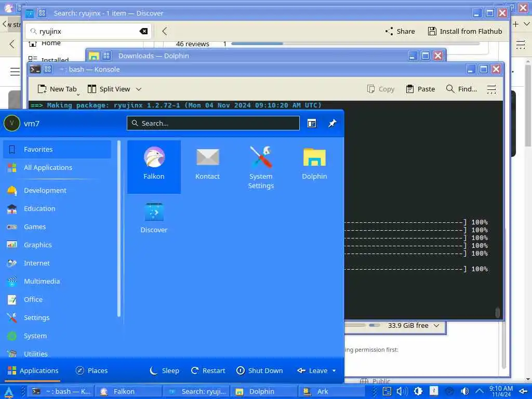Launch Dolphin from favorites grid
This screenshot has height=399, width=532.
tap(314, 167)
